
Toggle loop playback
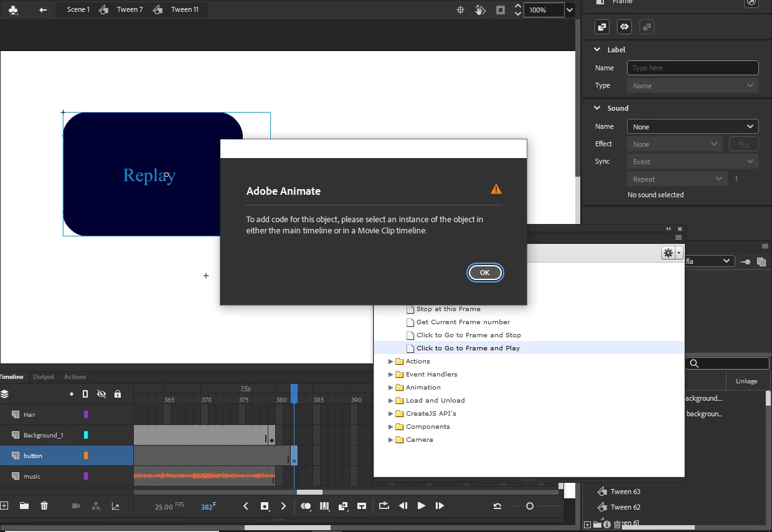pos(384,506)
